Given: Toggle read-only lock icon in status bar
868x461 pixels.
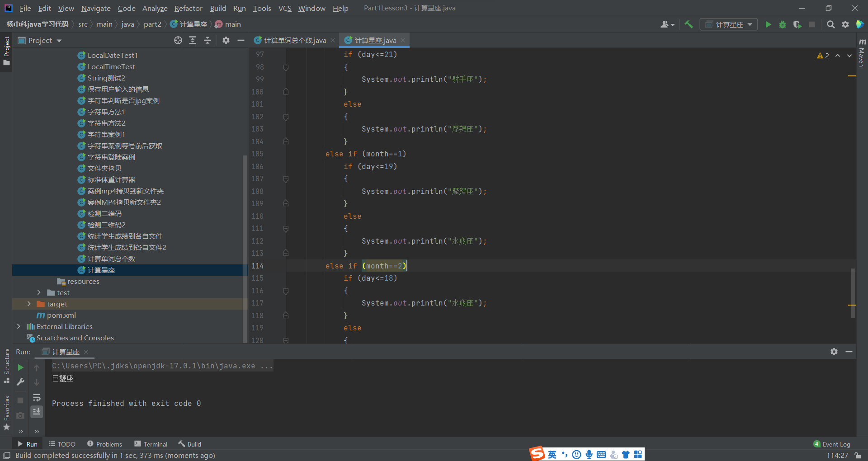Looking at the screenshot, I should (858, 456).
